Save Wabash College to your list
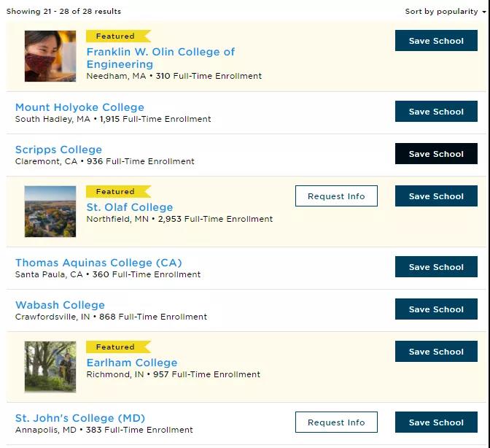 (x=436, y=309)
